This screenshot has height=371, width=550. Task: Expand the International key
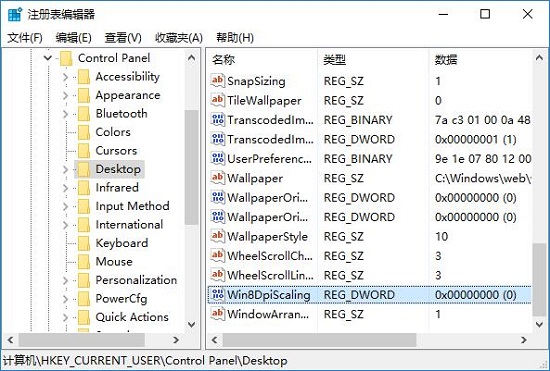(x=66, y=225)
